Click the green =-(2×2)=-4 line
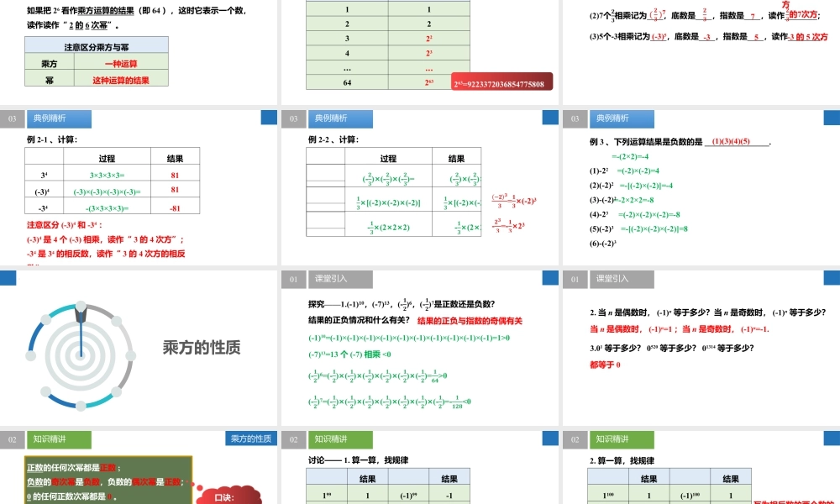 [x=630, y=156]
